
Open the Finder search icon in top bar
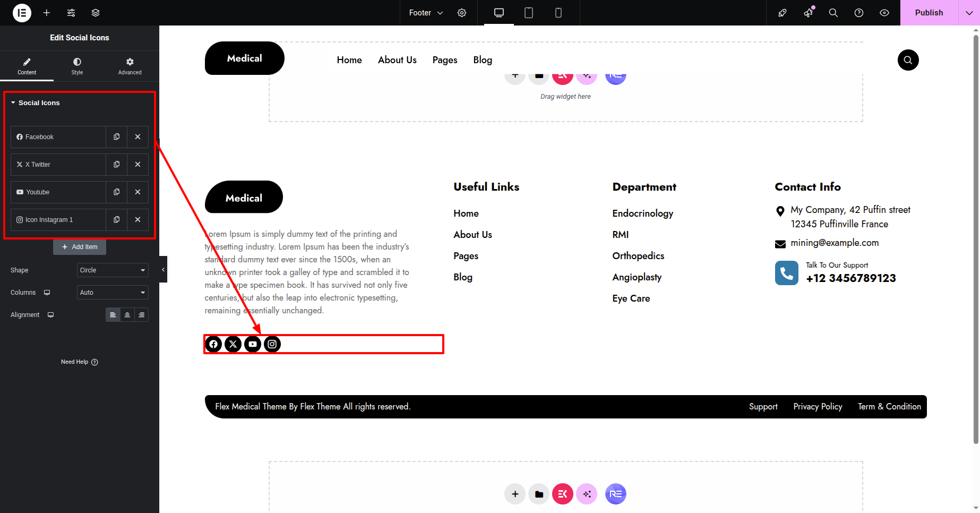pos(833,13)
